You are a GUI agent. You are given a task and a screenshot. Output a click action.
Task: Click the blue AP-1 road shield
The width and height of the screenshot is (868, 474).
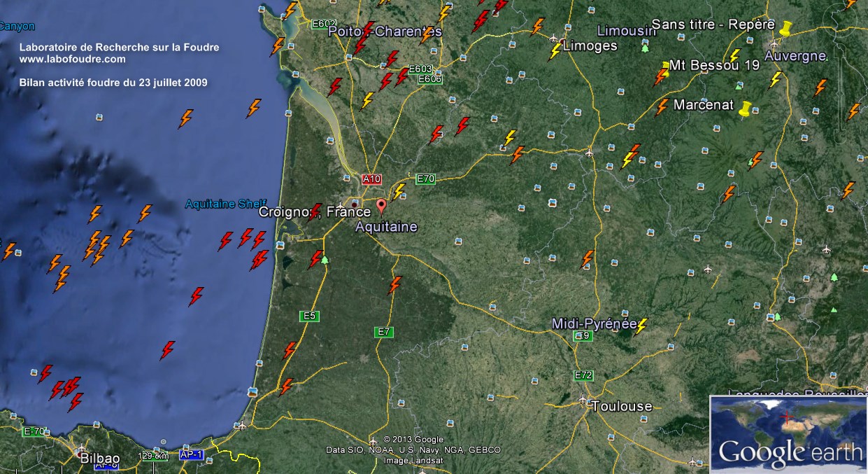191,454
